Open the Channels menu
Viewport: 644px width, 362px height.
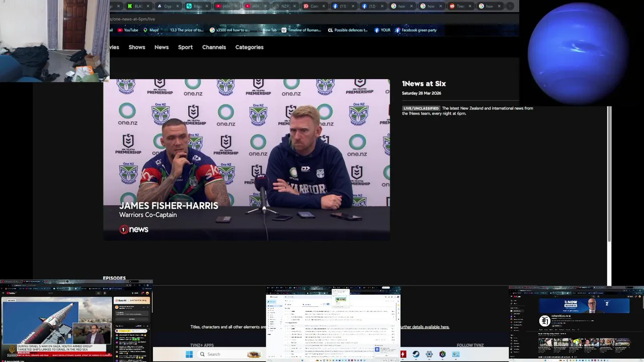(214, 47)
